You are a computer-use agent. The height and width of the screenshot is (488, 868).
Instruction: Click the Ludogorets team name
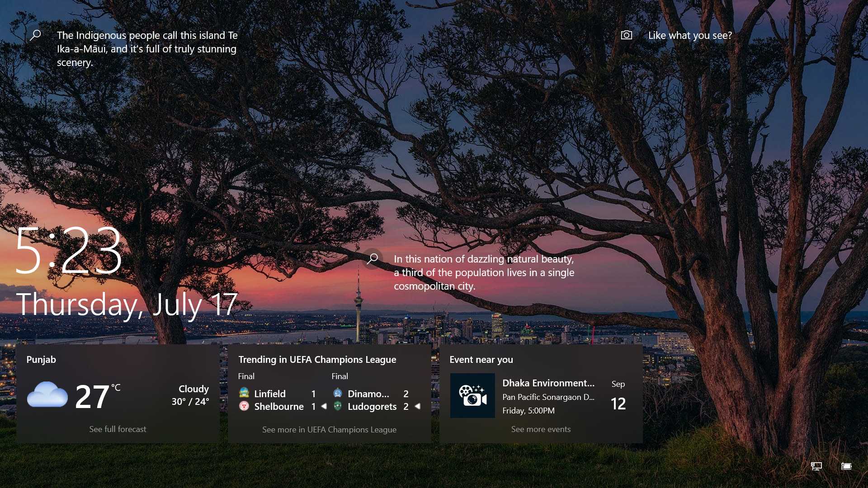pyautogui.click(x=372, y=407)
